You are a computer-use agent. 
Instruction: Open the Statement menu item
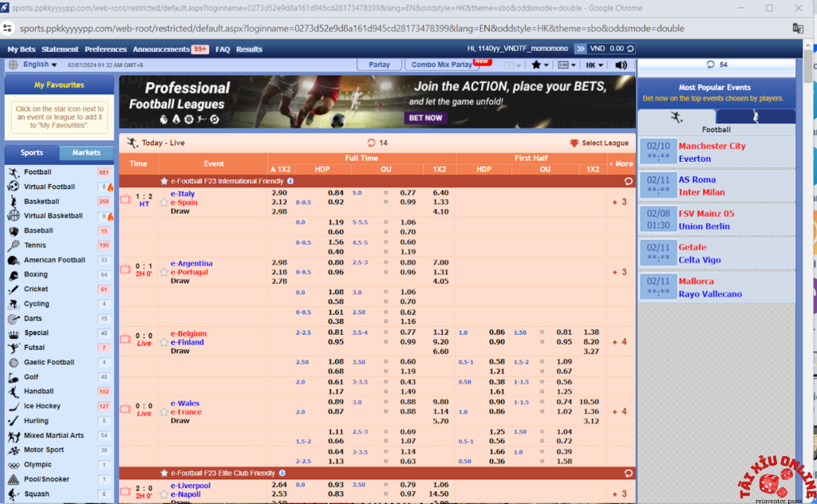[x=60, y=49]
